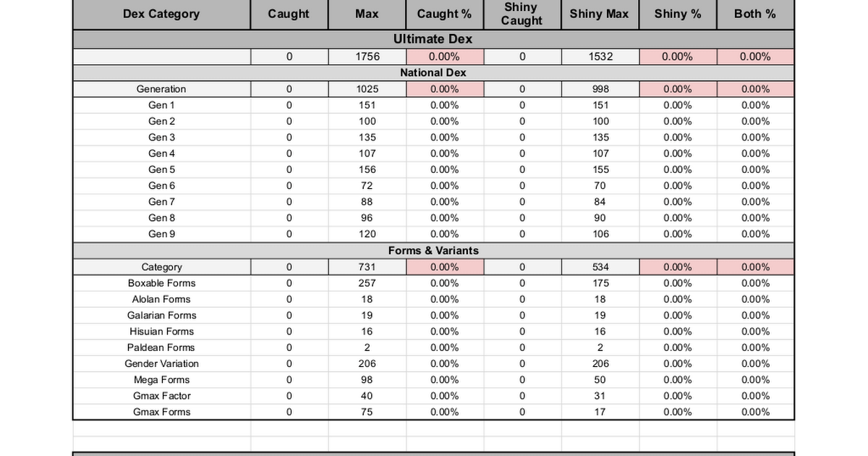Screen dimensions: 868x456
Task: Select the Gmax Factor row label
Action: coord(161,396)
